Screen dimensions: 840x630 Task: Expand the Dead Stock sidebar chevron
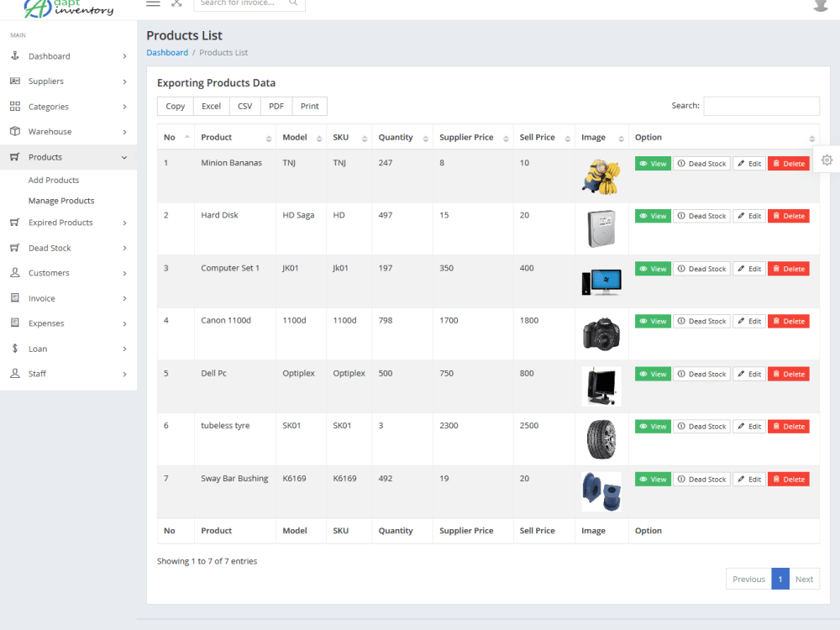point(124,248)
